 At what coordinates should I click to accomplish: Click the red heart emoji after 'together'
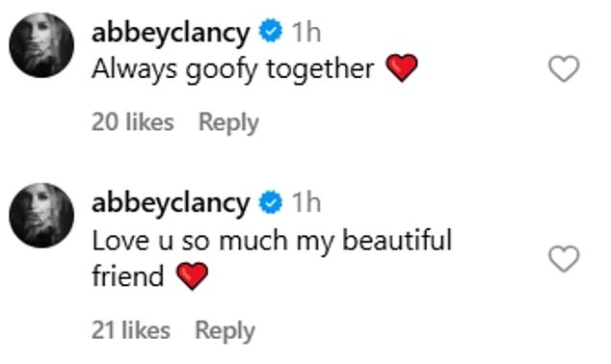click(x=402, y=68)
